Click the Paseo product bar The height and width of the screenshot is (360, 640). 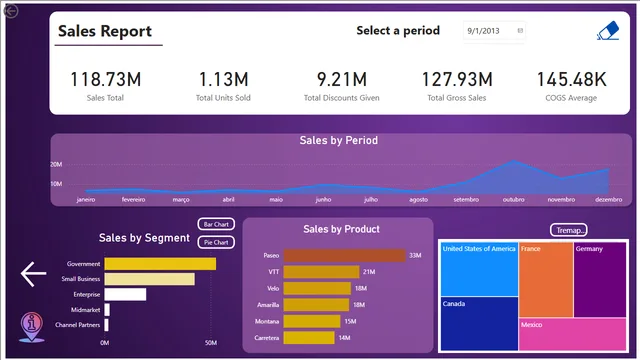344,256
